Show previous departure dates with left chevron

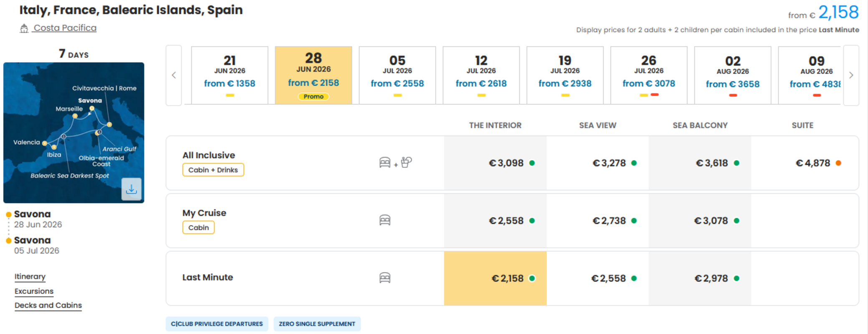coord(174,75)
